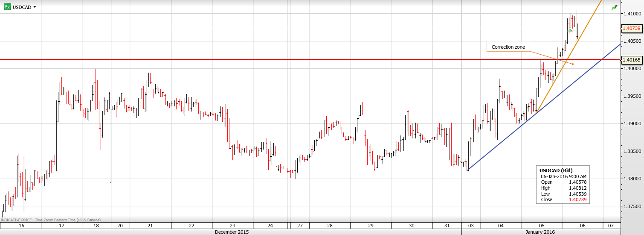
Task: Click the green Fx instrument icon
Action: coord(7,7)
